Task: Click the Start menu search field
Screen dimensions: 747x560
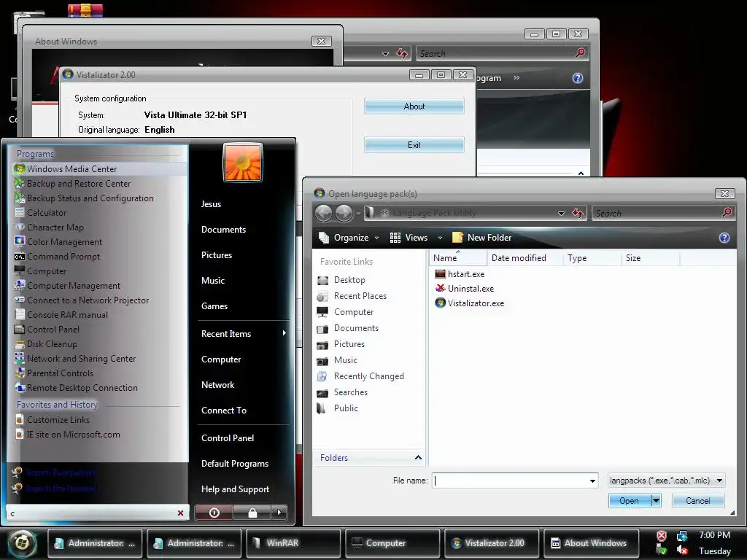Action: 90,513
